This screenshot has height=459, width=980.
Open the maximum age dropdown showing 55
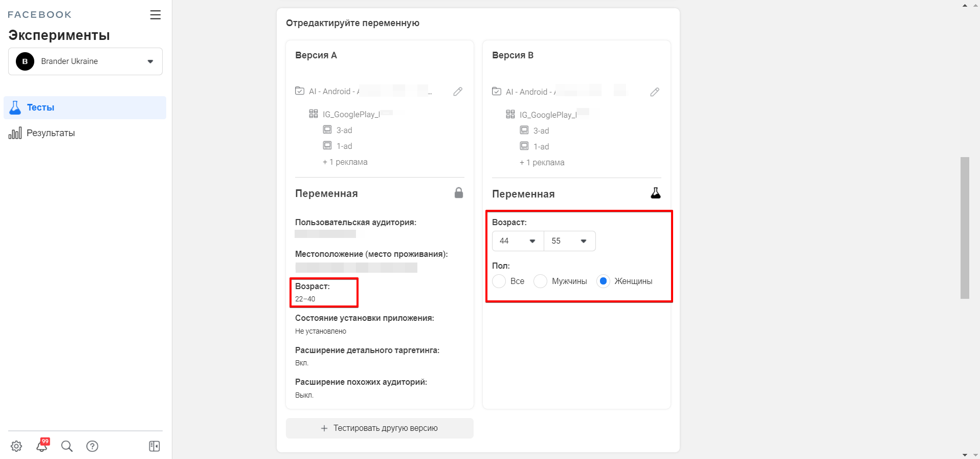569,241
